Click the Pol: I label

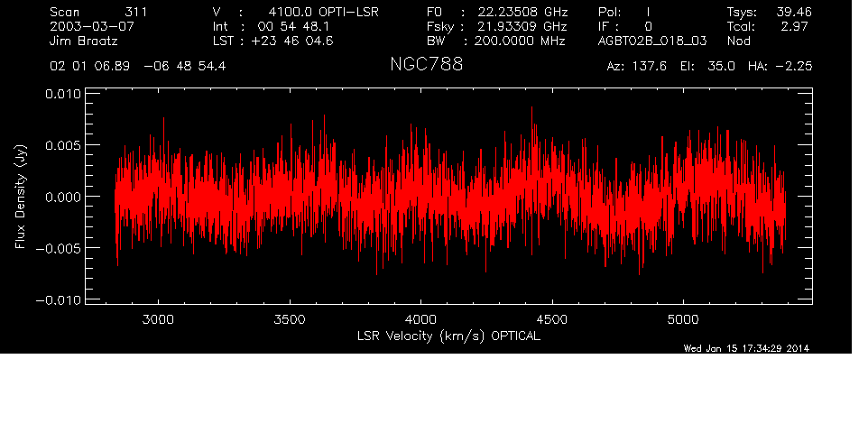pyautogui.click(x=624, y=12)
